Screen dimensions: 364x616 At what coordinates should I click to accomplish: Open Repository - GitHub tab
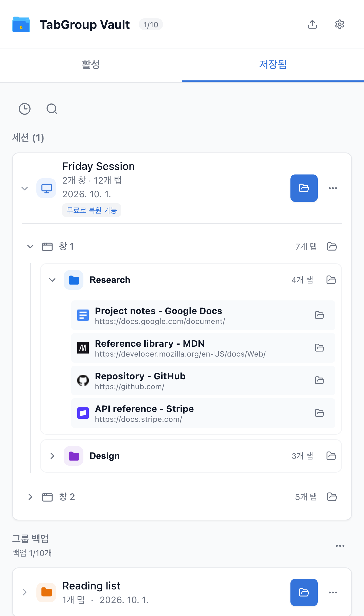pos(320,380)
